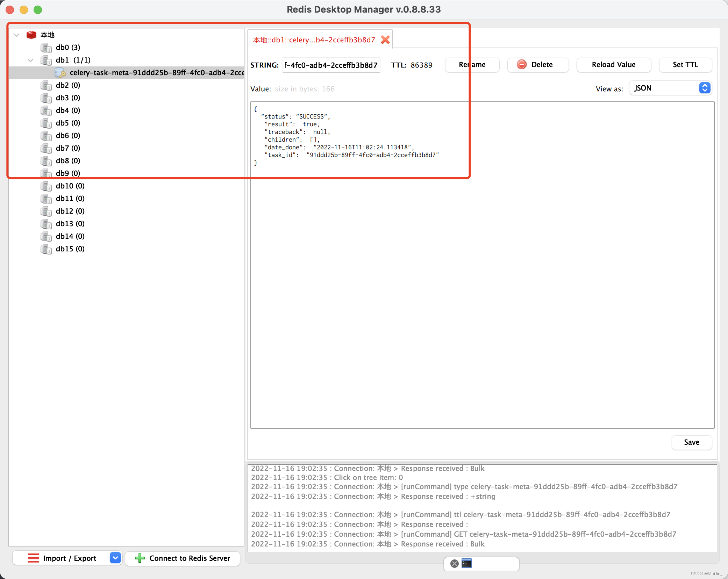Click the "date_done" line in value
The width and height of the screenshot is (728, 579).
tap(339, 148)
